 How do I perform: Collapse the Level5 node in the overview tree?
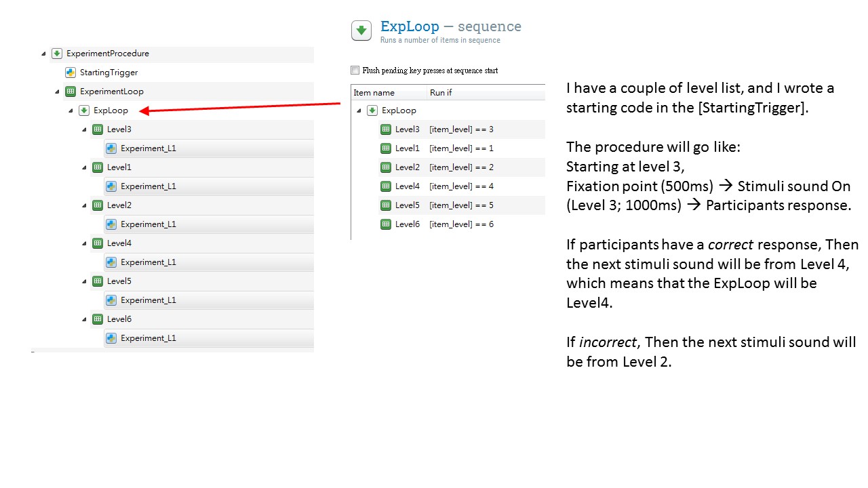[x=85, y=281]
